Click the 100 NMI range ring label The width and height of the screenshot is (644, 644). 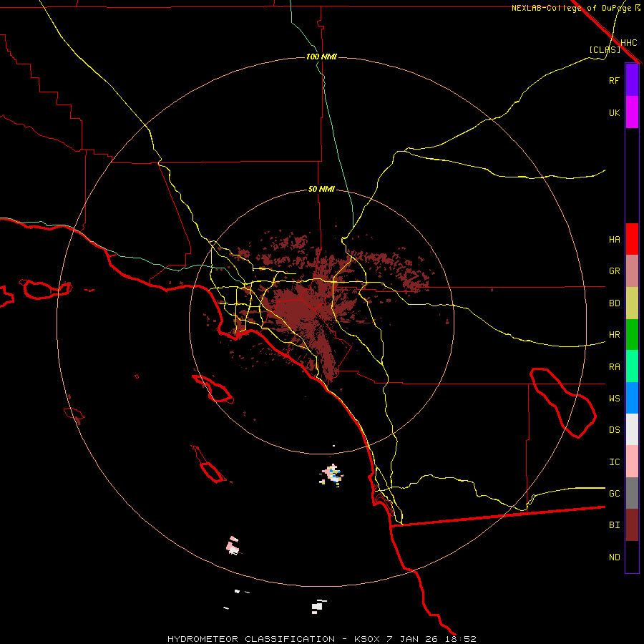[321, 57]
